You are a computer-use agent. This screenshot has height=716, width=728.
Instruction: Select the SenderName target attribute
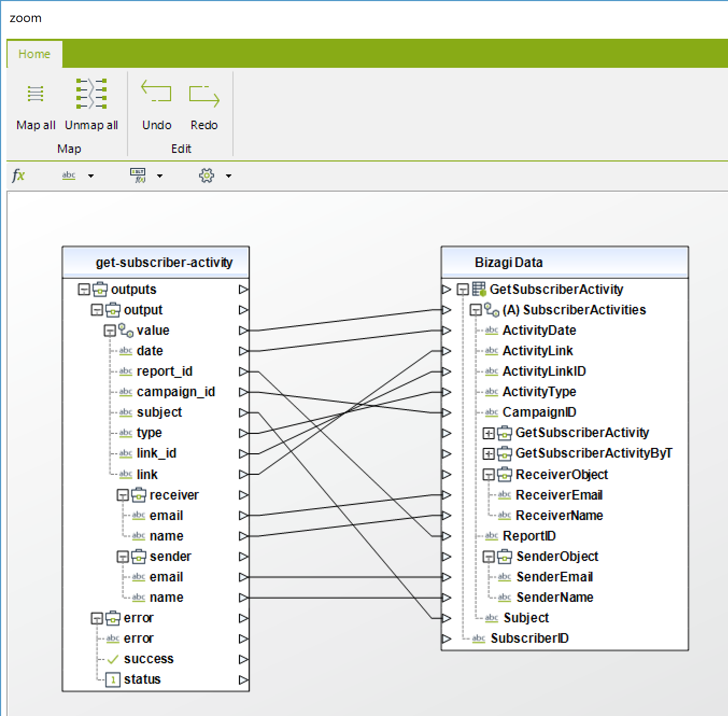coord(555,598)
